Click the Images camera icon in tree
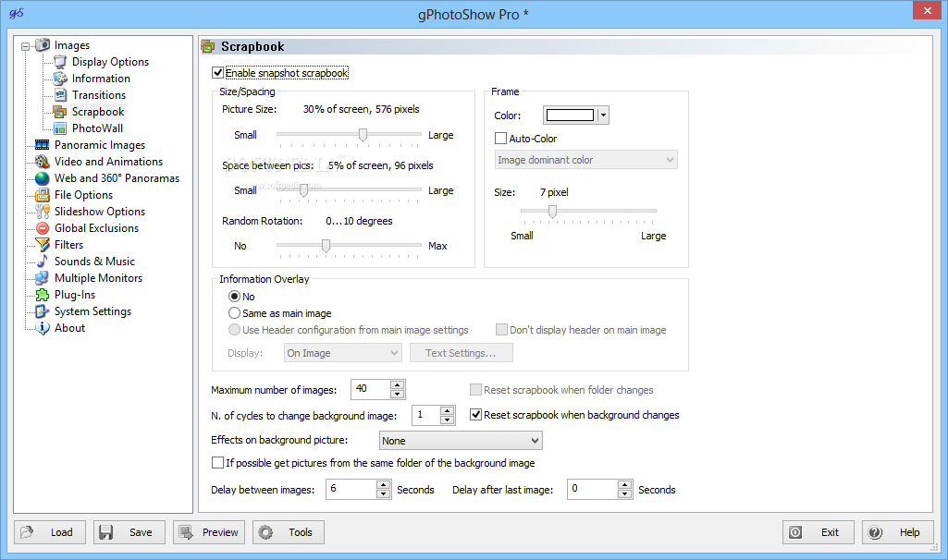Screen dimensions: 948x560 (x=43, y=44)
